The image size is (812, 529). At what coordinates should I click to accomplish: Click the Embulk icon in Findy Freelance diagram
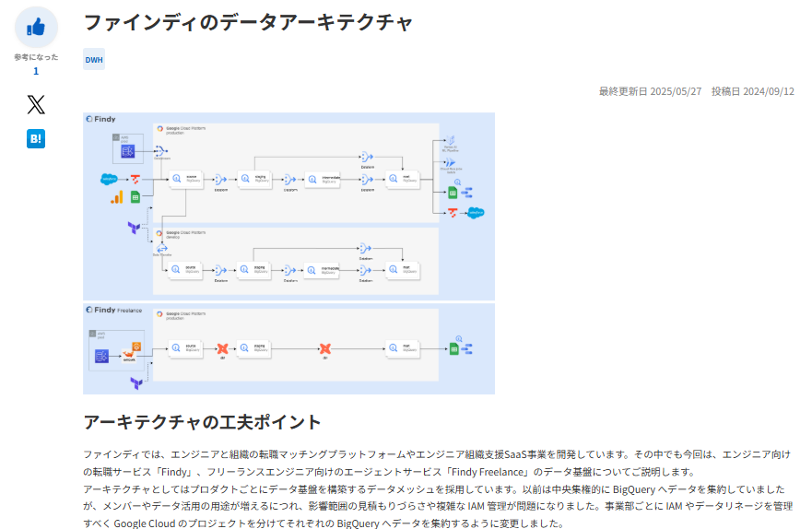(x=128, y=354)
